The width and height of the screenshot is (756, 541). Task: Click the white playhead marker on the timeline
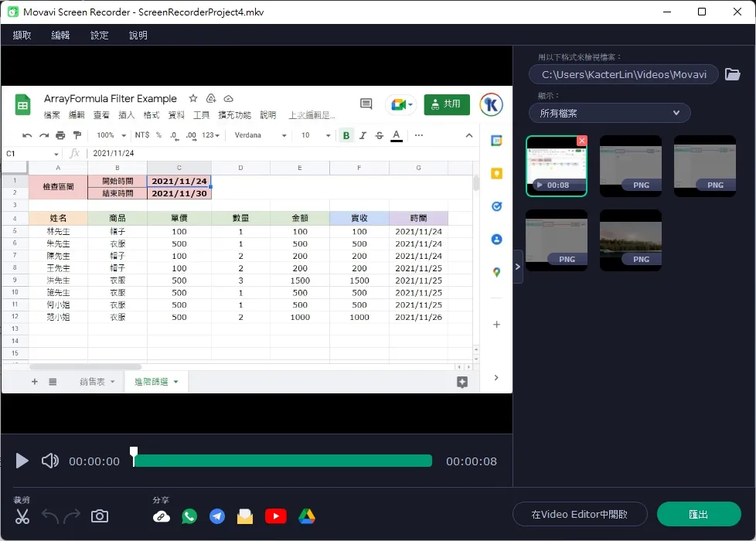134,456
